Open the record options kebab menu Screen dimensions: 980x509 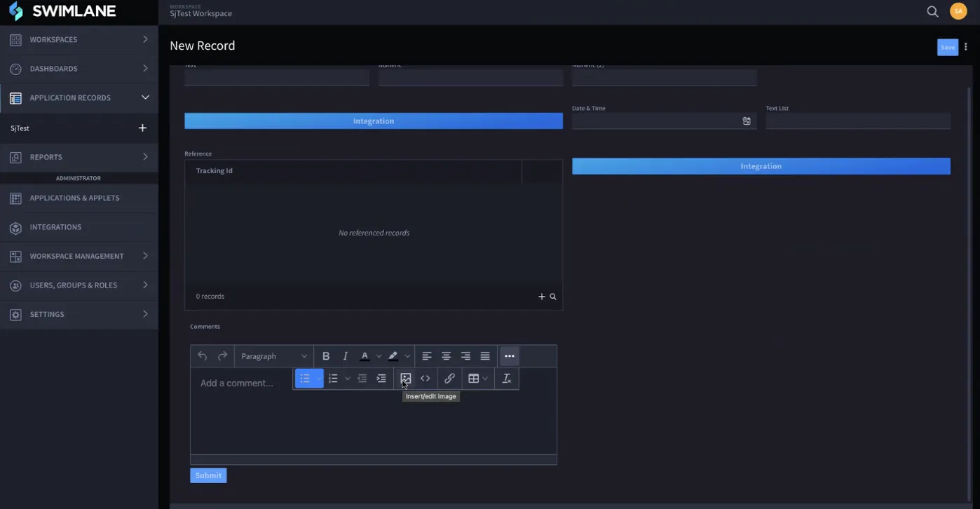coord(966,47)
